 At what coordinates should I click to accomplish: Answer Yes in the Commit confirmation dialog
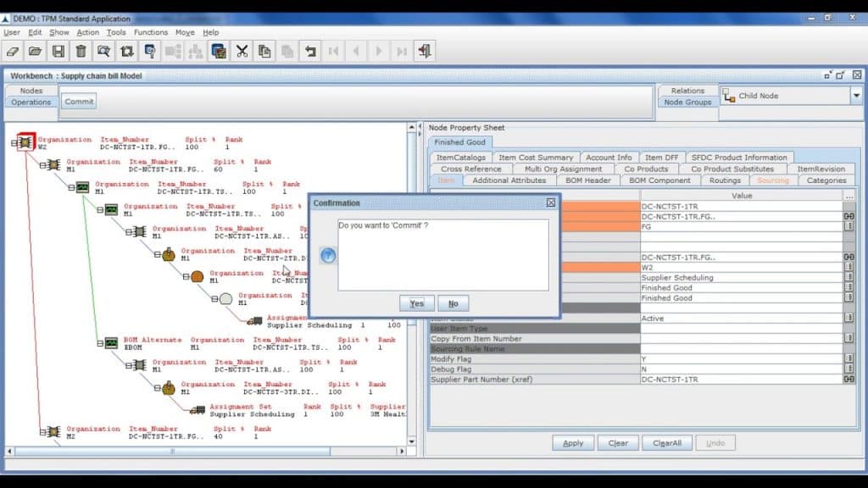tap(415, 302)
